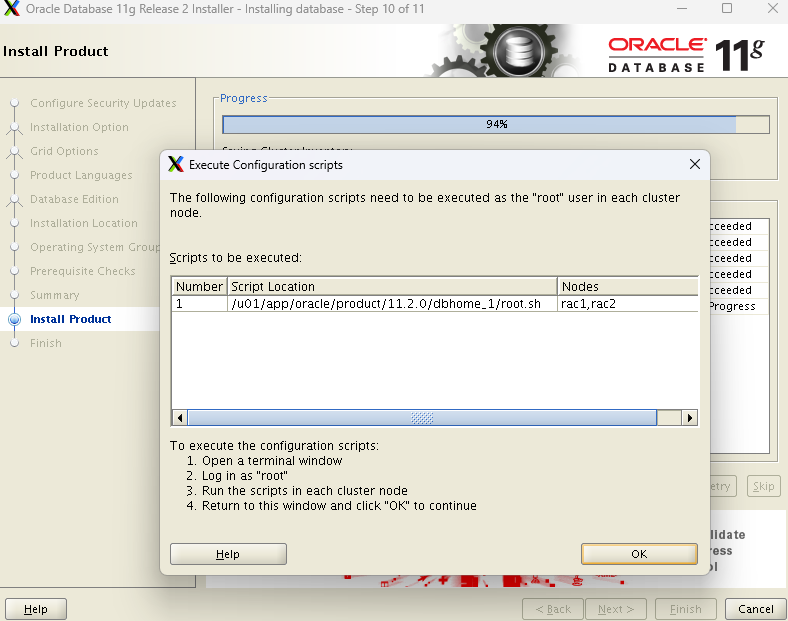
Task: Click the "Progress" group label
Action: click(x=244, y=98)
